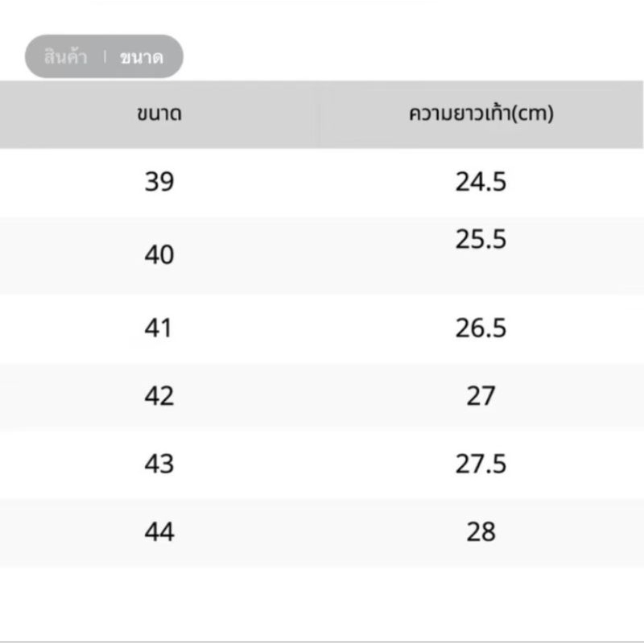This screenshot has height=644, width=644.
Task: Click the 26.5 foot length value
Action: coord(481,328)
